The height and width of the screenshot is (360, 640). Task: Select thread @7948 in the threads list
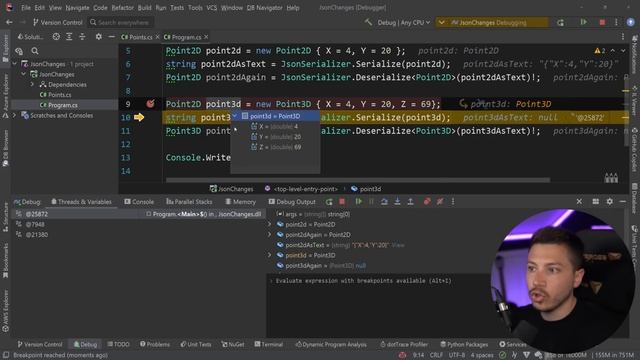point(35,224)
